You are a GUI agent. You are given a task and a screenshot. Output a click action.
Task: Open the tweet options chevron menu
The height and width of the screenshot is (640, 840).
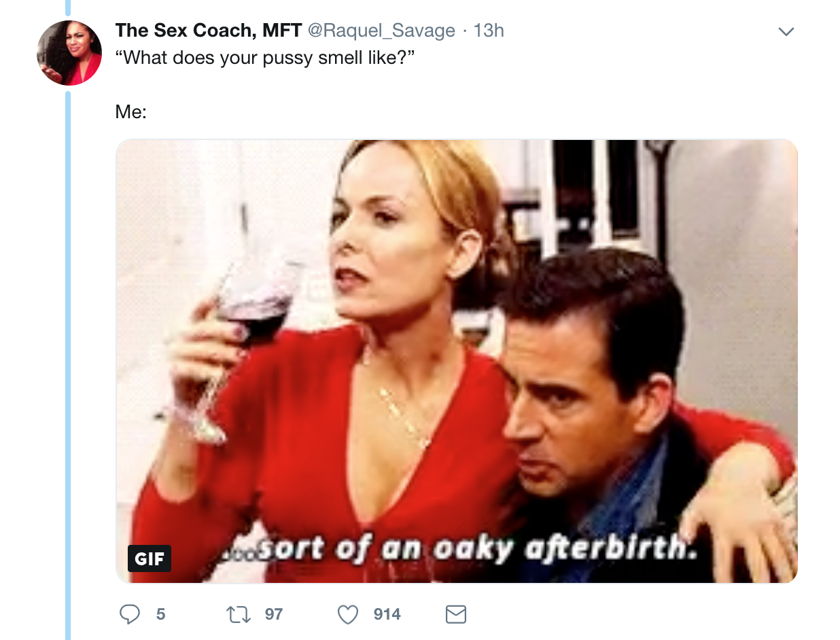(x=786, y=31)
